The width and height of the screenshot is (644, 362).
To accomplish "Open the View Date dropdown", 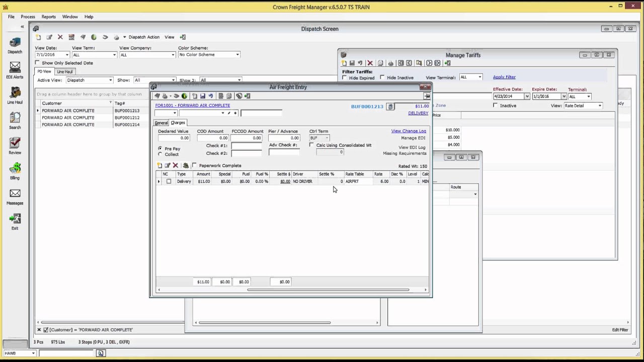I will tap(67, 55).
